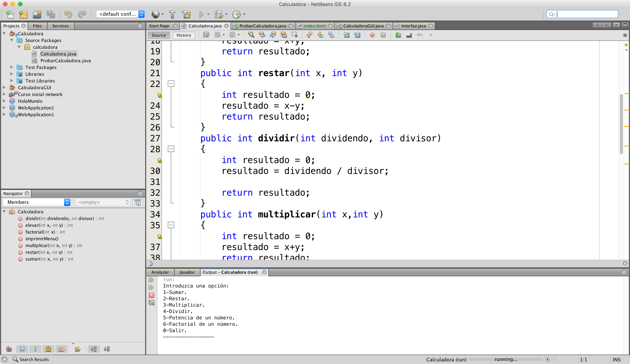Expand the Test Packages node
Screen dimensions: 630x364
click(x=11, y=67)
